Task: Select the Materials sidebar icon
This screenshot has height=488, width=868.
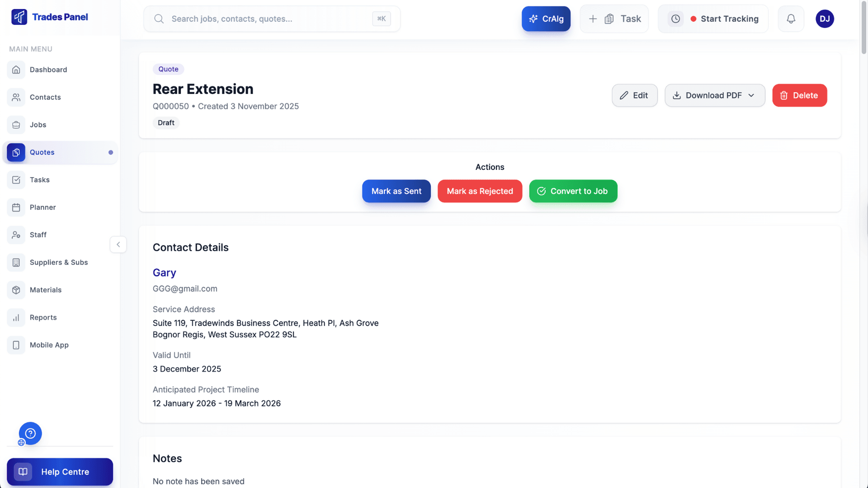Action: point(16,290)
